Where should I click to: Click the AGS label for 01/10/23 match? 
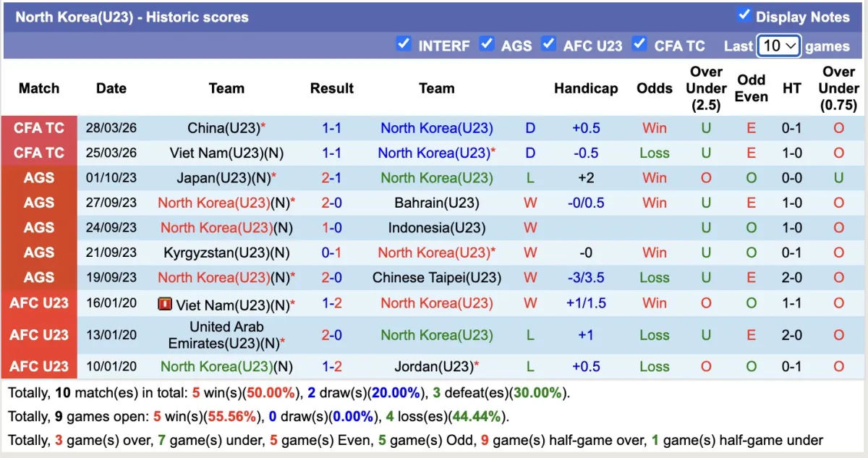pos(39,178)
